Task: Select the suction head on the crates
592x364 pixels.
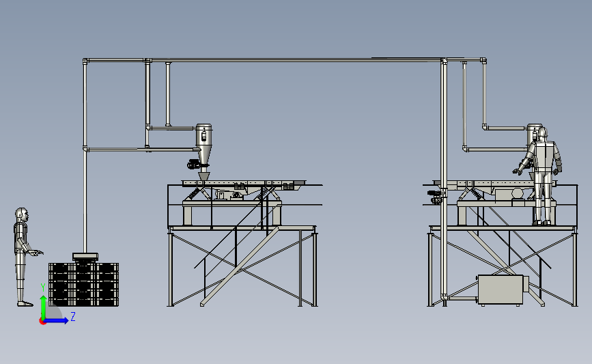Action: [x=85, y=257]
